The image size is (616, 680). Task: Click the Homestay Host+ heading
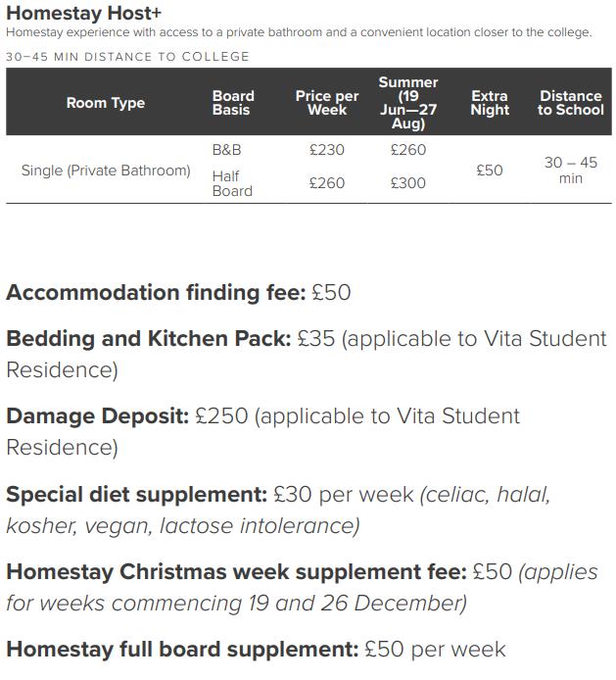coord(84,13)
